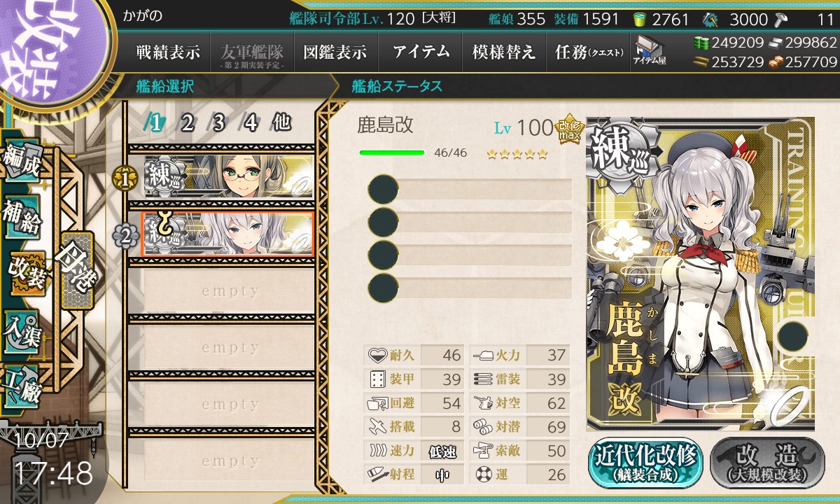The width and height of the screenshot is (840, 504).
Task: Open 図鑑表示 encyclopedia menu
Action: [x=335, y=52]
